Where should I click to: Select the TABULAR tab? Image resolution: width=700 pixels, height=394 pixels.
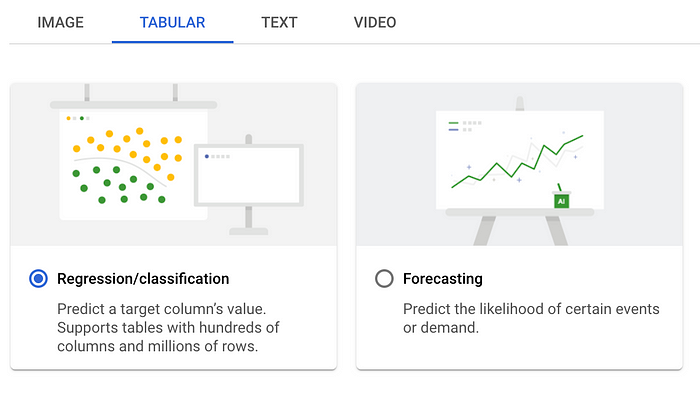pyautogui.click(x=172, y=22)
